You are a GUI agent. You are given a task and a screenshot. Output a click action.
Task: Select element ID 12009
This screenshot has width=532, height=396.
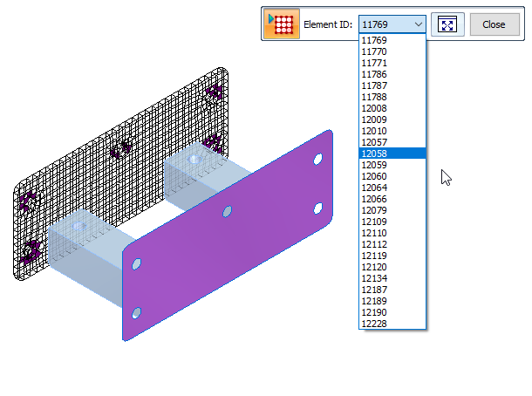coord(392,119)
